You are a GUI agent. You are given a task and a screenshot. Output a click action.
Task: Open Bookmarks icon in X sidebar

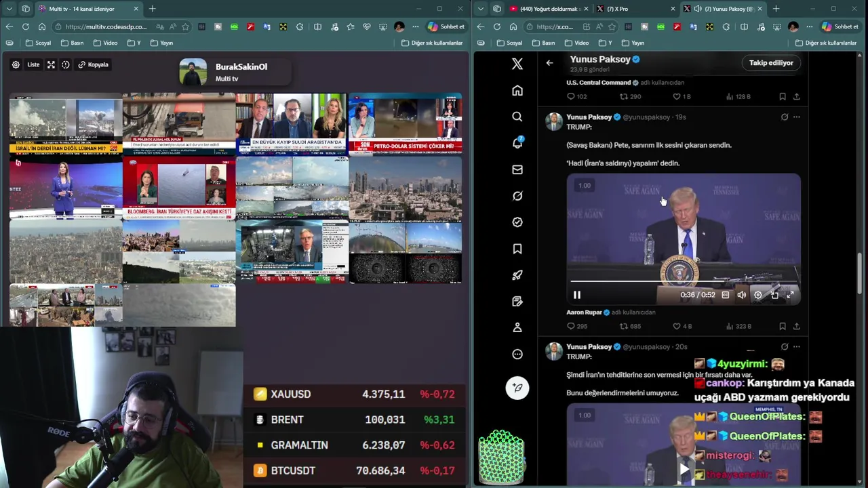517,249
